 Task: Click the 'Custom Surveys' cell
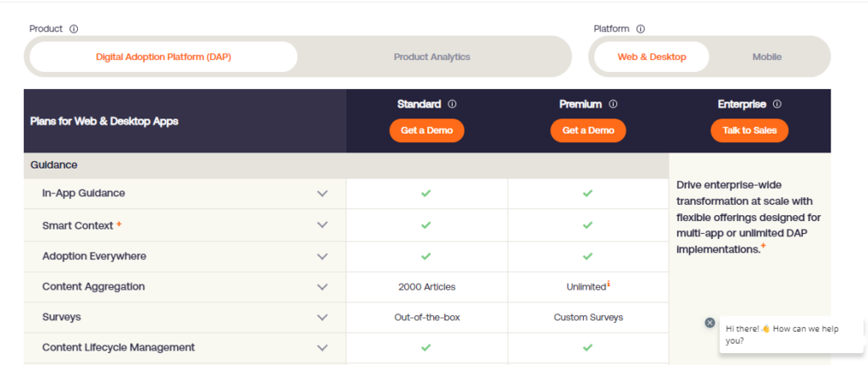coord(588,318)
